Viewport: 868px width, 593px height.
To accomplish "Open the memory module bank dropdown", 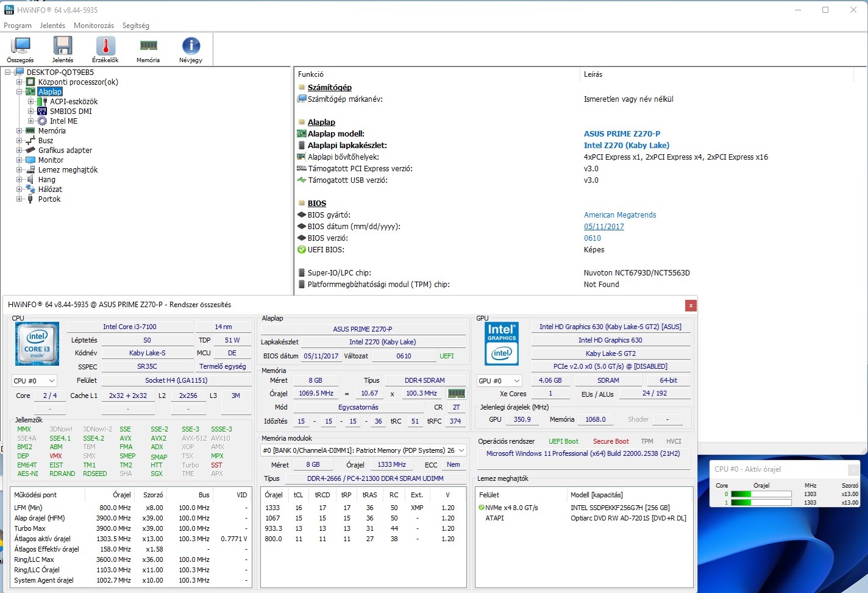I will 363,450.
